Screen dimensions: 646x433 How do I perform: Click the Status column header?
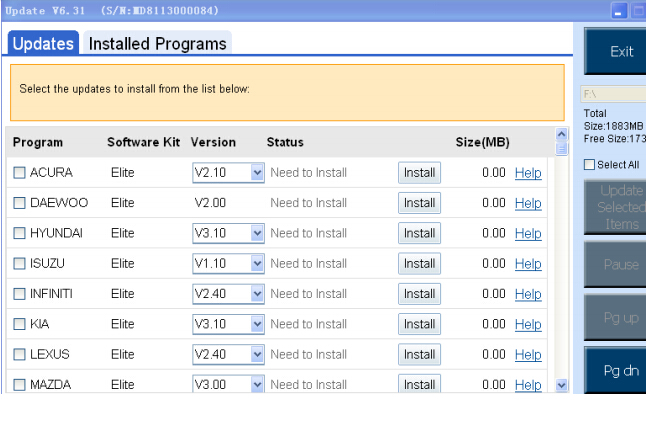click(285, 142)
